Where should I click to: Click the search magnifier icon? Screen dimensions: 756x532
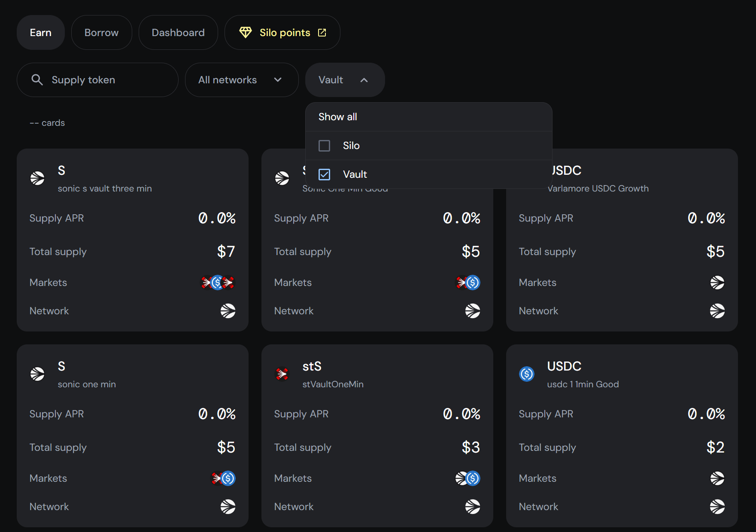click(37, 80)
